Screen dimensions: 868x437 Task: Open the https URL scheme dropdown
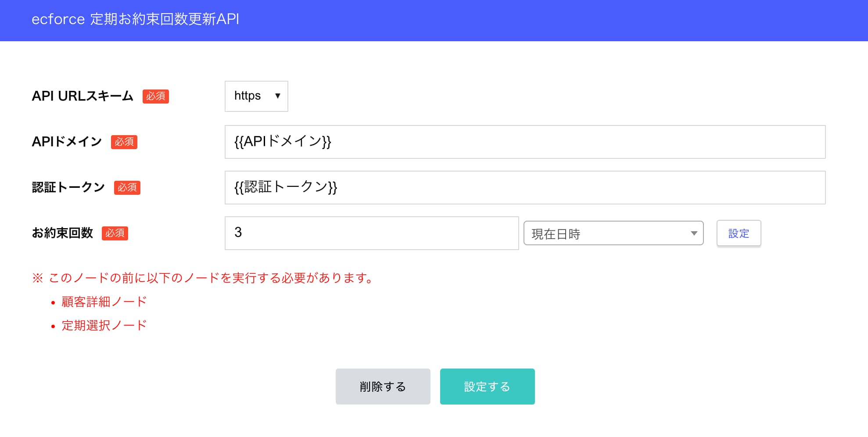256,96
